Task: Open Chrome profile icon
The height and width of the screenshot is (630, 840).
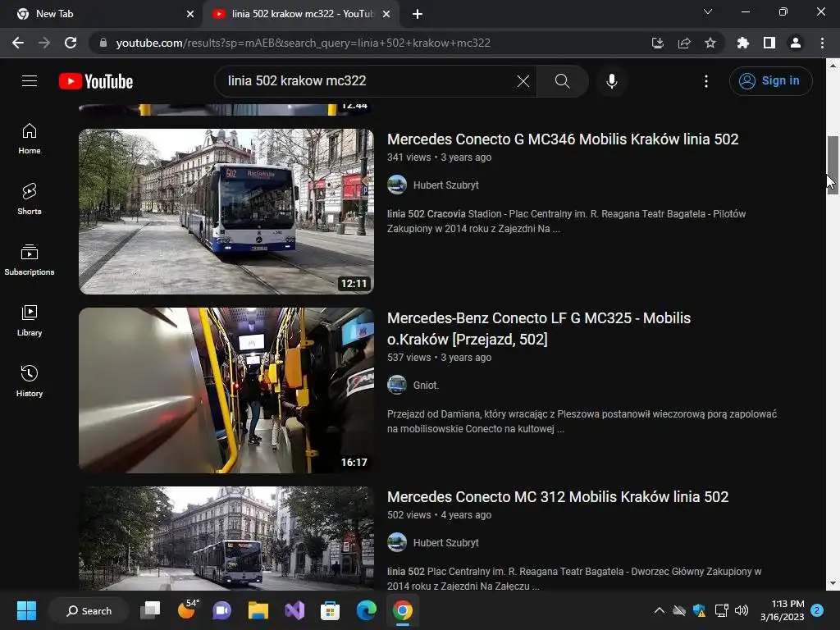Action: tap(796, 43)
